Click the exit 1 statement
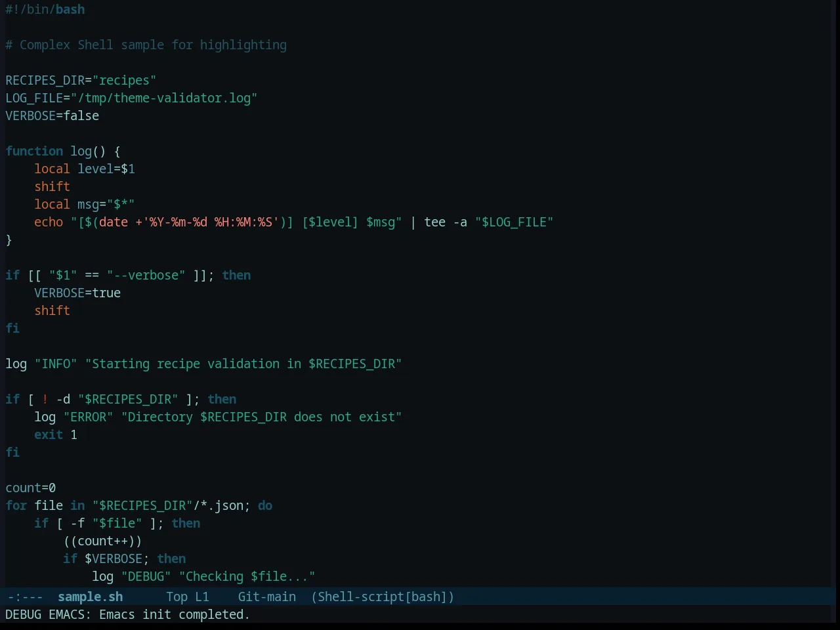Viewport: 840px width, 630px height. pyautogui.click(x=56, y=434)
